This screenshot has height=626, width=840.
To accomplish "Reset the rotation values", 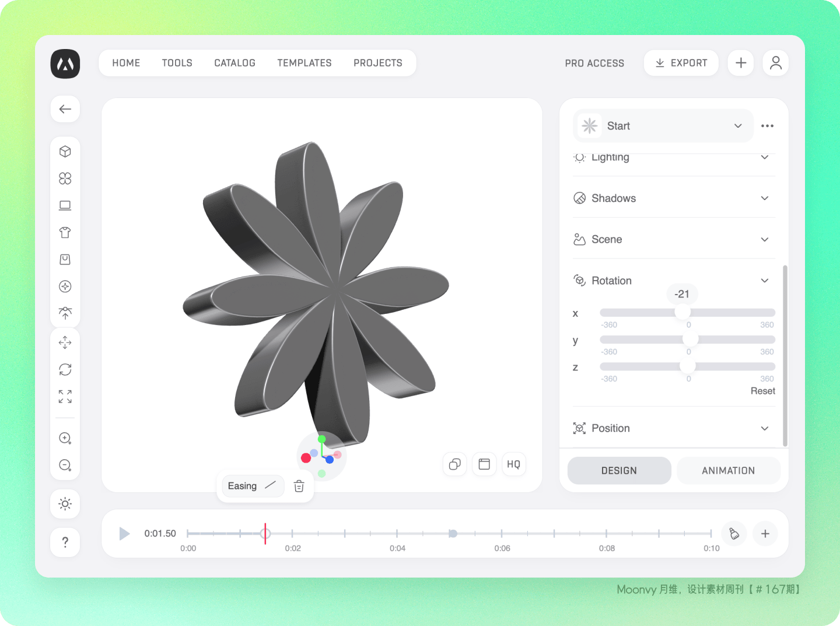I will point(762,391).
